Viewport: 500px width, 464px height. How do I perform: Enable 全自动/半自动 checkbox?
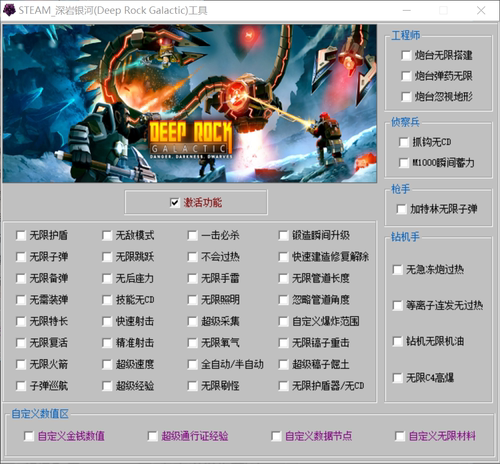[x=192, y=364]
